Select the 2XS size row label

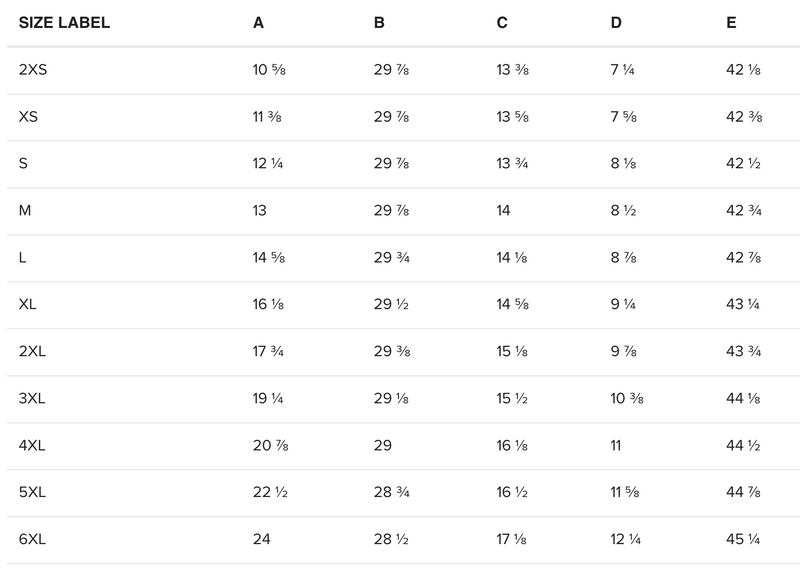coord(31,70)
